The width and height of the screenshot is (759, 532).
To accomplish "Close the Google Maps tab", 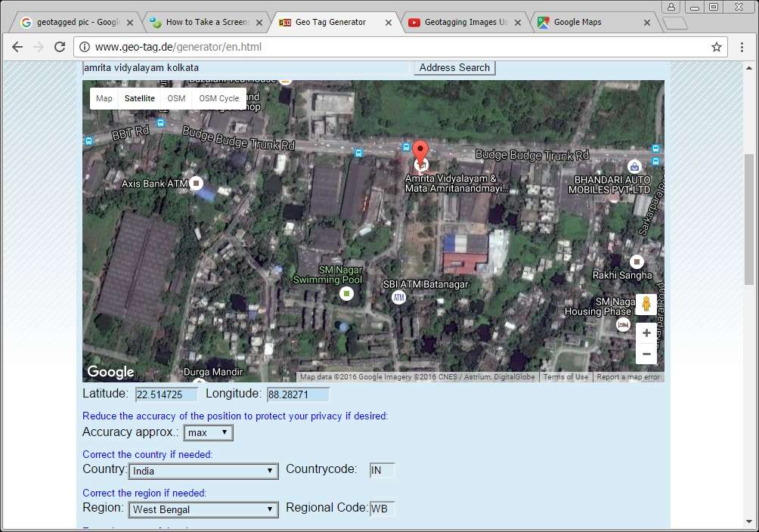I will pos(646,23).
